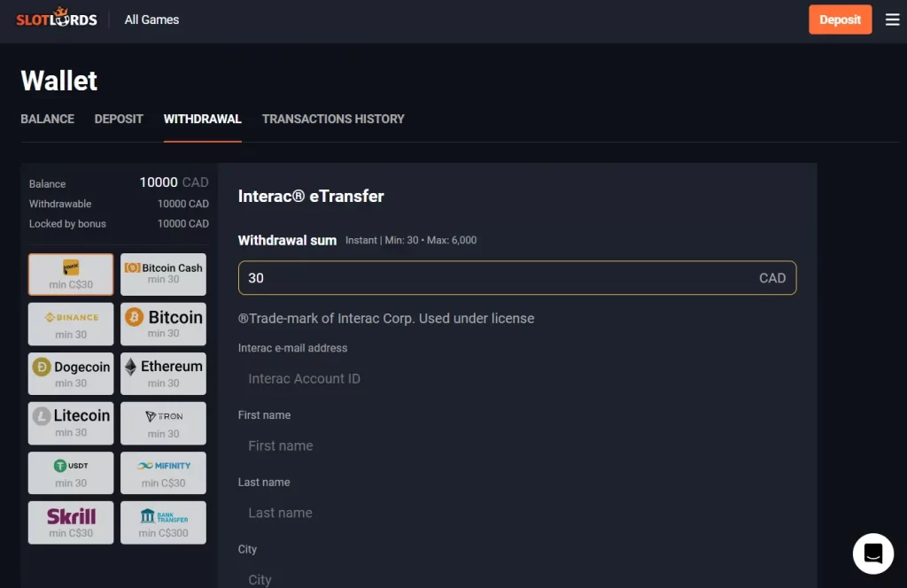The width and height of the screenshot is (907, 588).
Task: Open the Deposit tab
Action: [x=119, y=119]
